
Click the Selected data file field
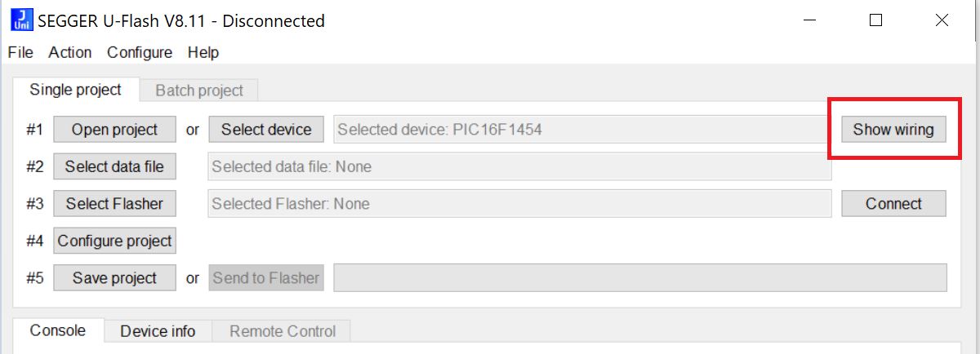[x=519, y=166]
